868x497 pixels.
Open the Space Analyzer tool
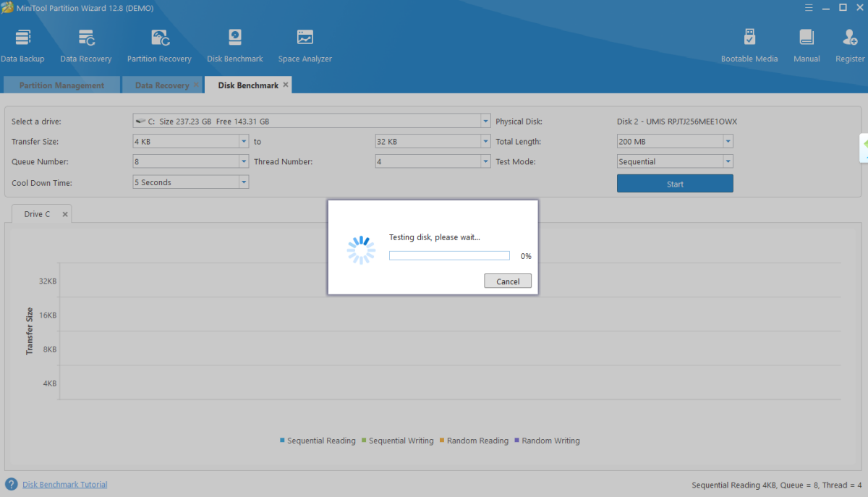click(305, 46)
